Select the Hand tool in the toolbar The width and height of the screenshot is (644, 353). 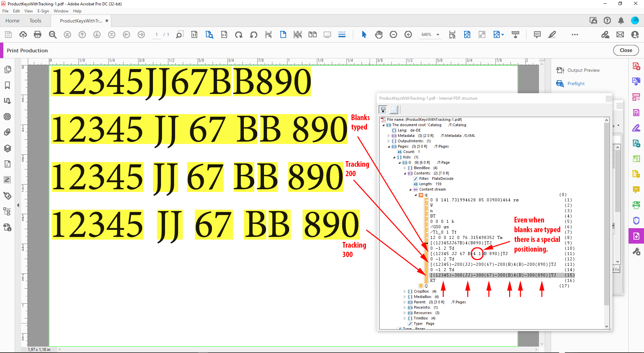tap(379, 35)
